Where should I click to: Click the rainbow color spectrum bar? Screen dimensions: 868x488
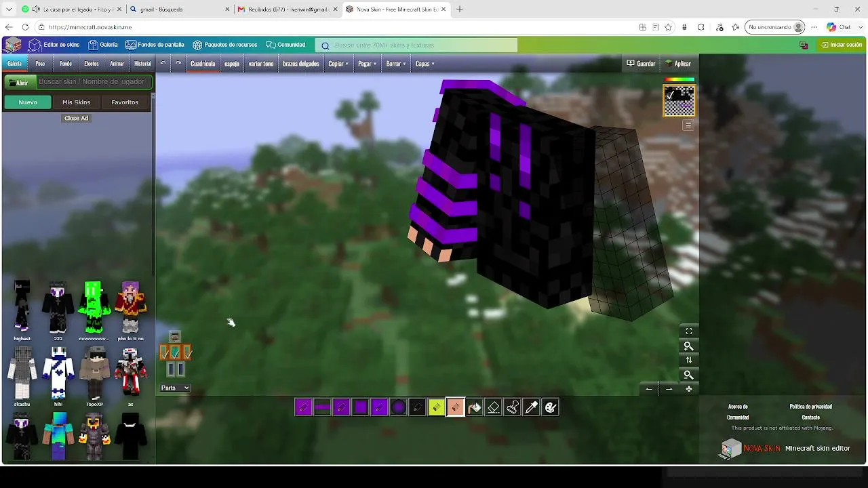tap(679, 80)
